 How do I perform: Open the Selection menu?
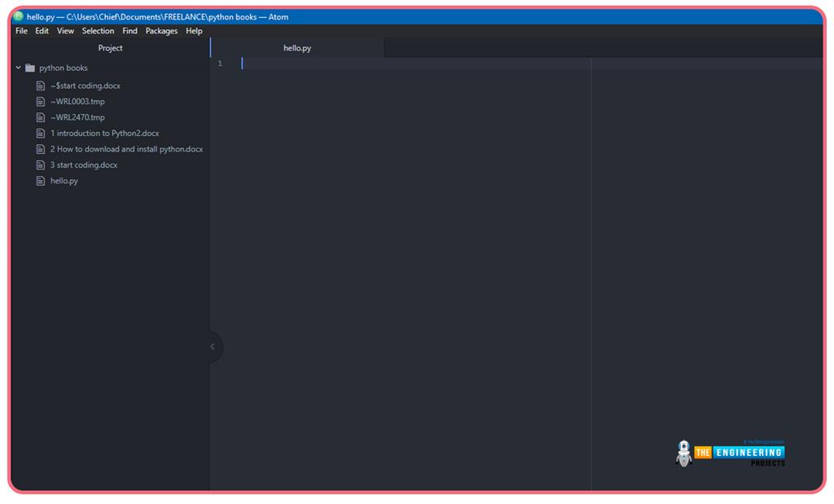click(98, 31)
